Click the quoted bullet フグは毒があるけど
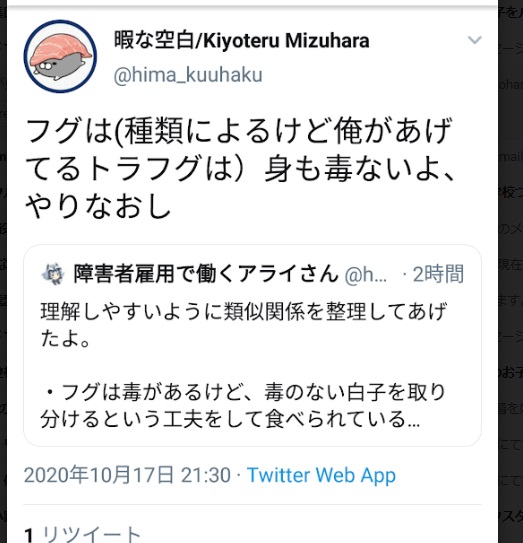 [242, 393]
